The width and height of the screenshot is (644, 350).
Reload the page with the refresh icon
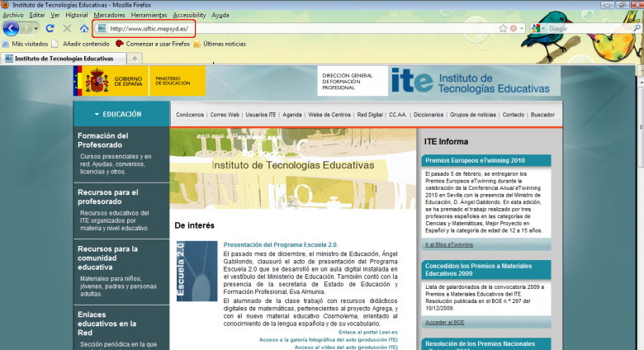[x=50, y=28]
